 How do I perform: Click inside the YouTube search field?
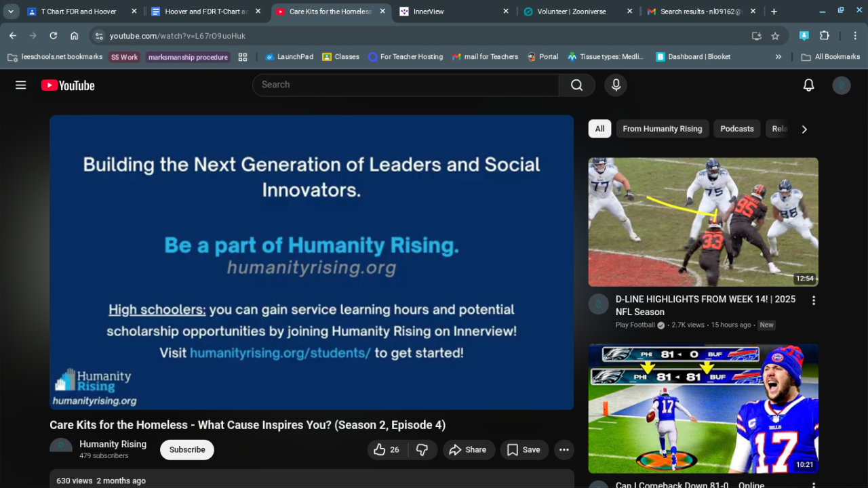(x=407, y=85)
